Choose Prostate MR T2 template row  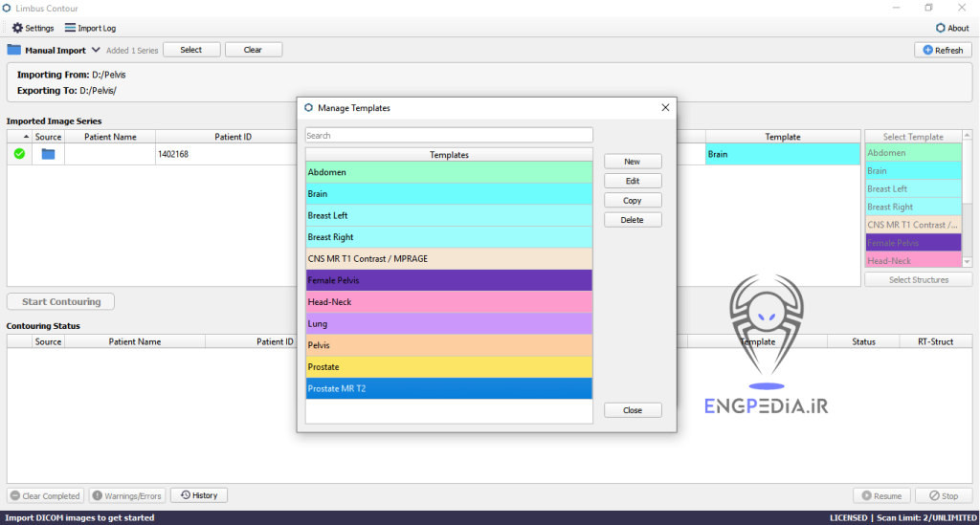449,388
